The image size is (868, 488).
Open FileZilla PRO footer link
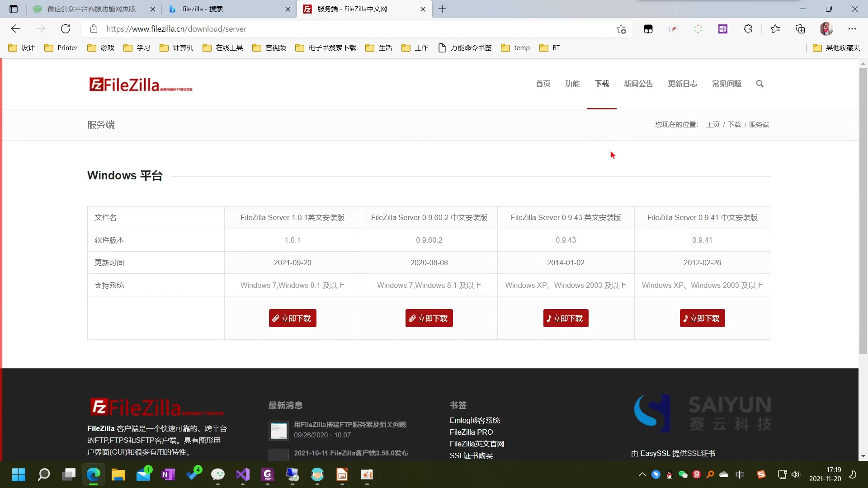click(x=471, y=432)
